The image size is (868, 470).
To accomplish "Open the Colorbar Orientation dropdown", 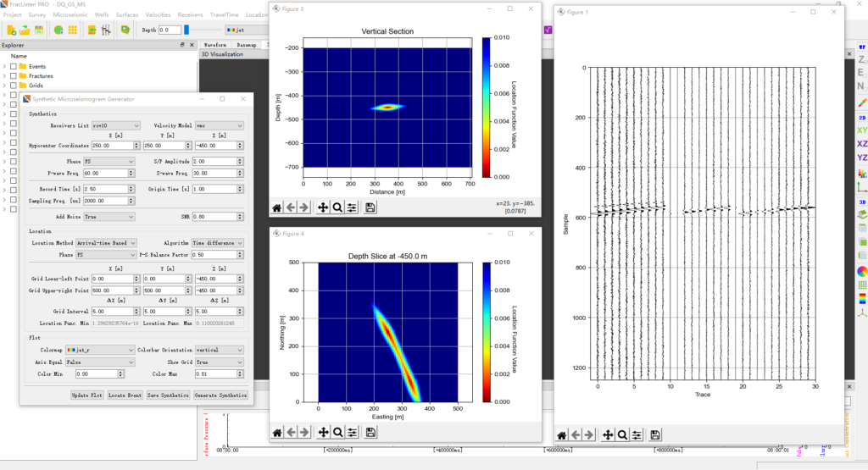I will (220, 350).
